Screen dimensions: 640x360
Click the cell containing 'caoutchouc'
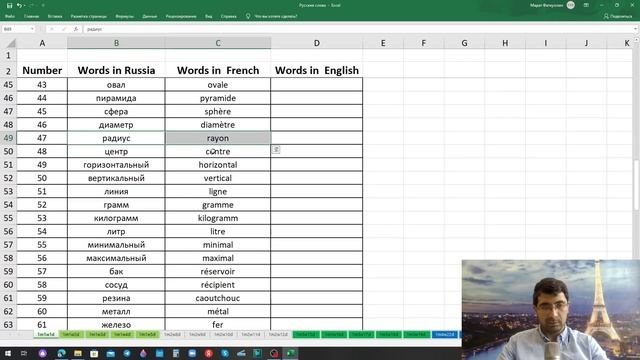coord(218,298)
